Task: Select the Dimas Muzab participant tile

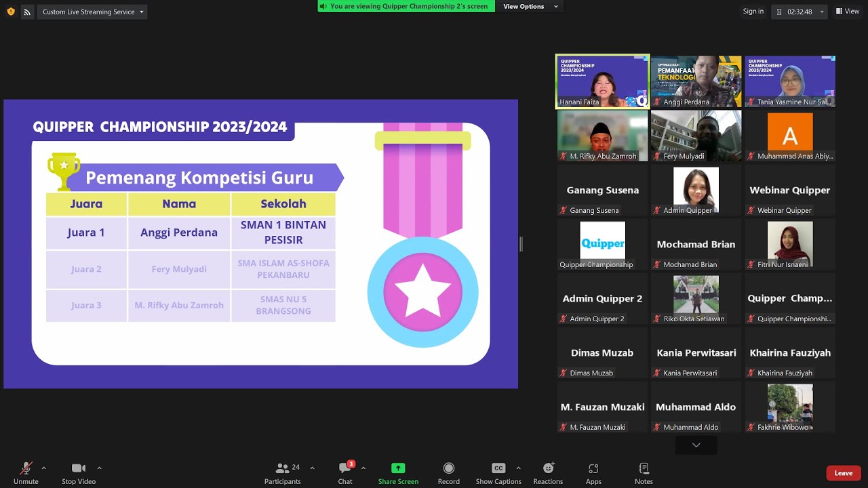Action: 602,352
